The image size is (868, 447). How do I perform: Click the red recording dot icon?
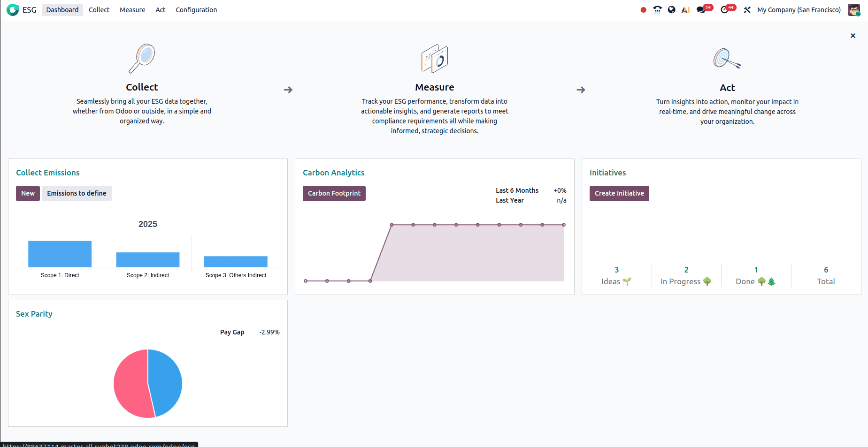coord(643,10)
